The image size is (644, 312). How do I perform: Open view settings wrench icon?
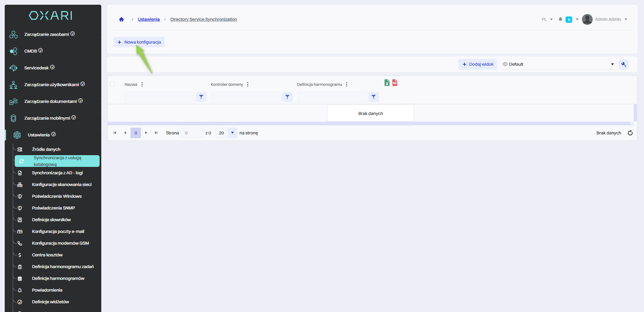(x=624, y=64)
